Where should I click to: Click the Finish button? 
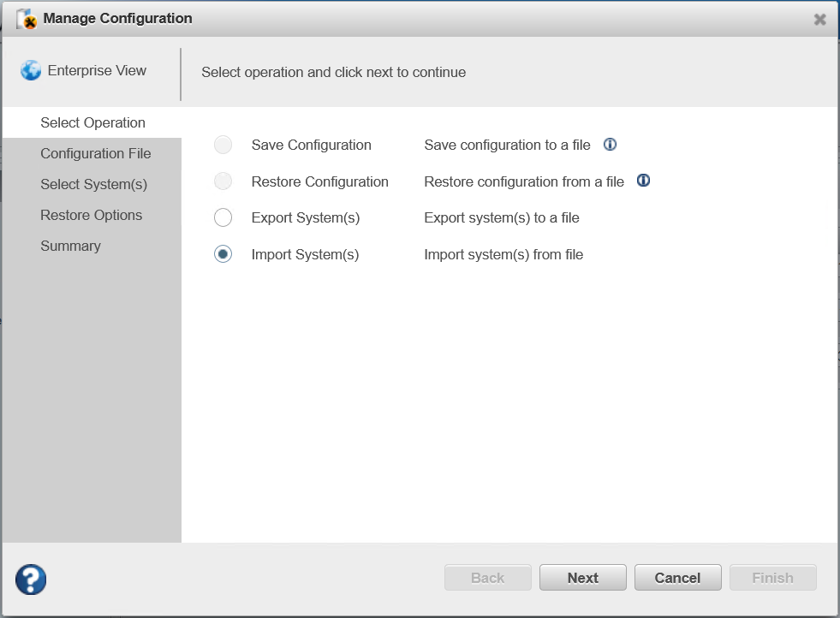(772, 578)
